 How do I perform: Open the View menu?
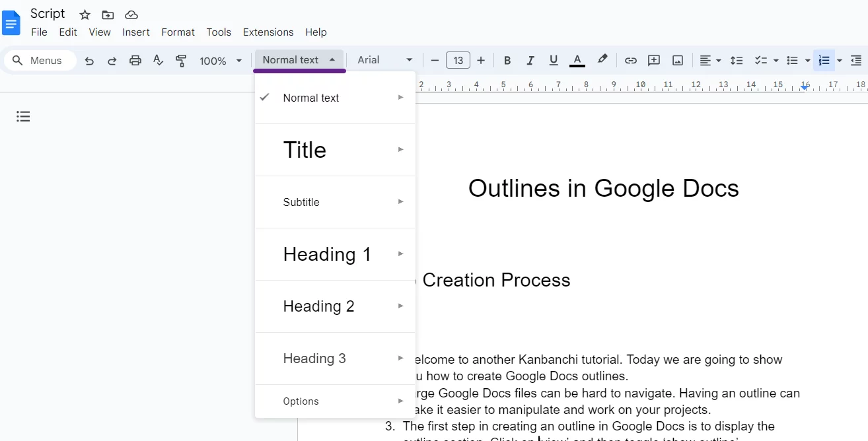100,32
